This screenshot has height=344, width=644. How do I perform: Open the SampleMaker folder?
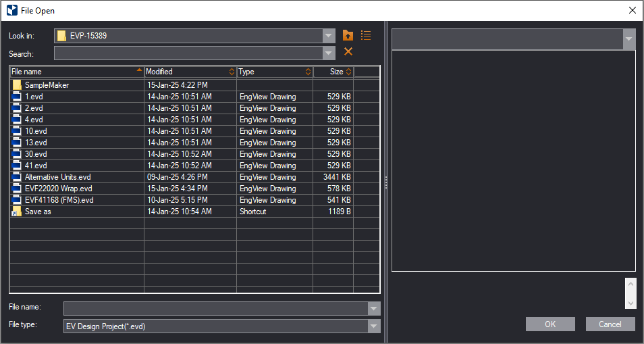coord(47,85)
